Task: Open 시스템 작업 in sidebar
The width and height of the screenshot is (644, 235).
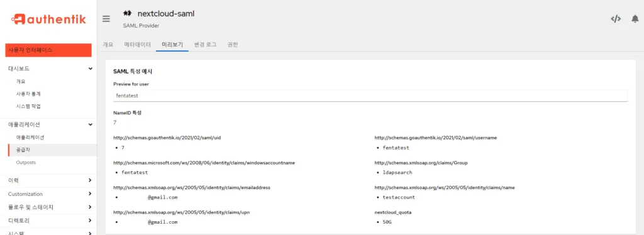Action: pos(28,106)
